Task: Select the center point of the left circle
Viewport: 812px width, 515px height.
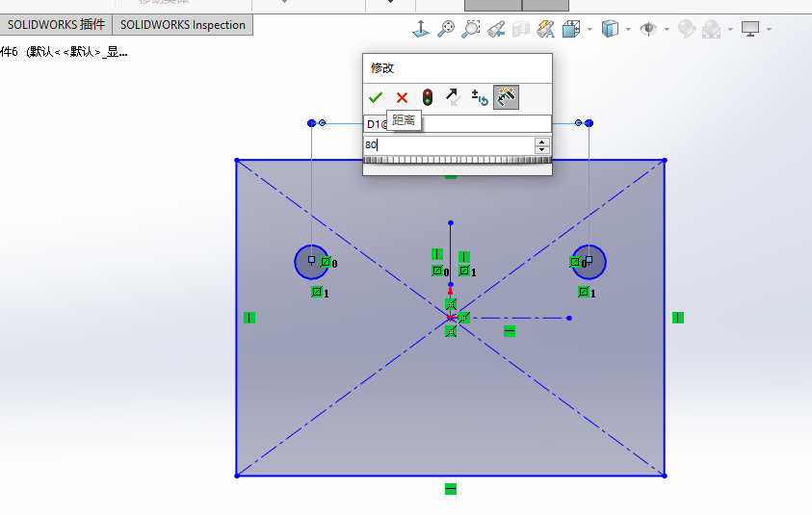Action: coord(311,259)
